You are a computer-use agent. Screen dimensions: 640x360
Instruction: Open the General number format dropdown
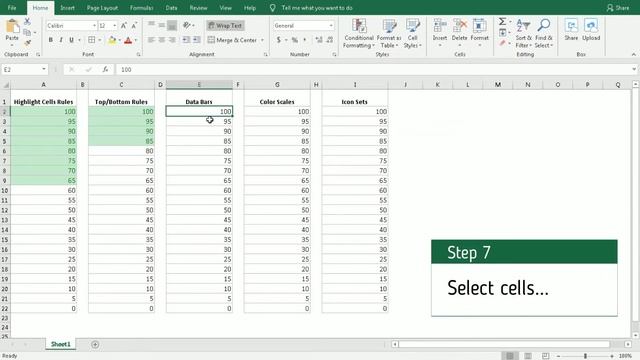pyautogui.click(x=331, y=25)
